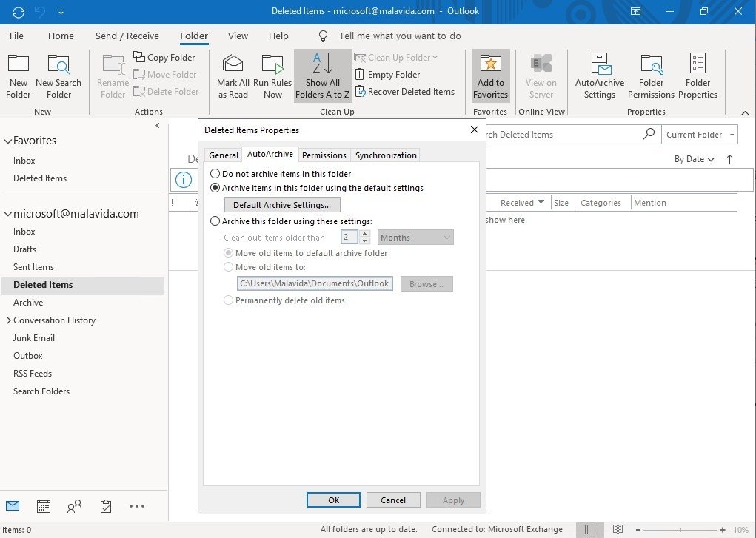This screenshot has height=538, width=756.
Task: Click the Ribbon Display Options icon
Action: coord(636,11)
